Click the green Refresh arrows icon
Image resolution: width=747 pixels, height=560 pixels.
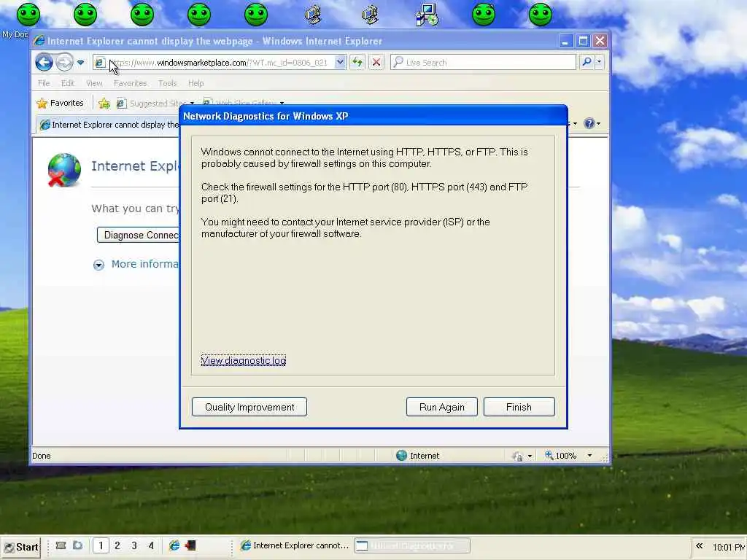click(357, 63)
